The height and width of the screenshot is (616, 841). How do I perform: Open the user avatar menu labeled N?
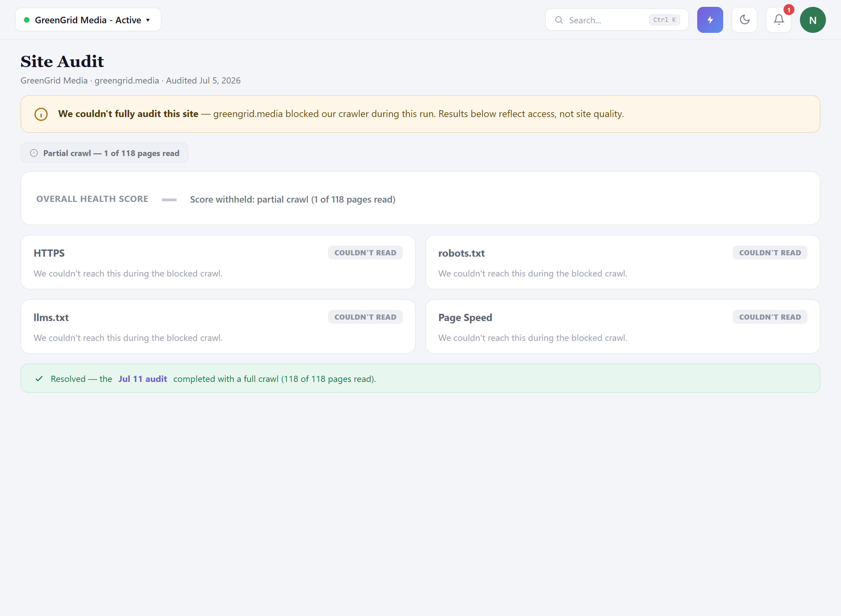pos(812,20)
